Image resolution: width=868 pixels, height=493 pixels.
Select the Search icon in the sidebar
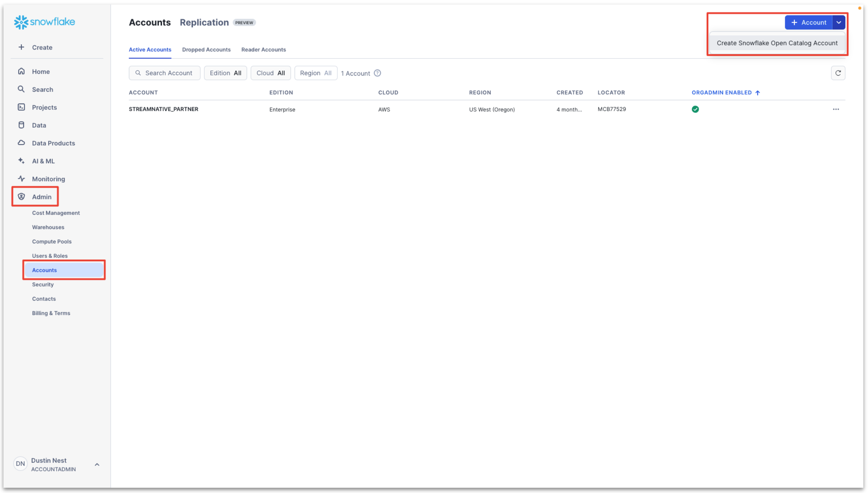(21, 89)
